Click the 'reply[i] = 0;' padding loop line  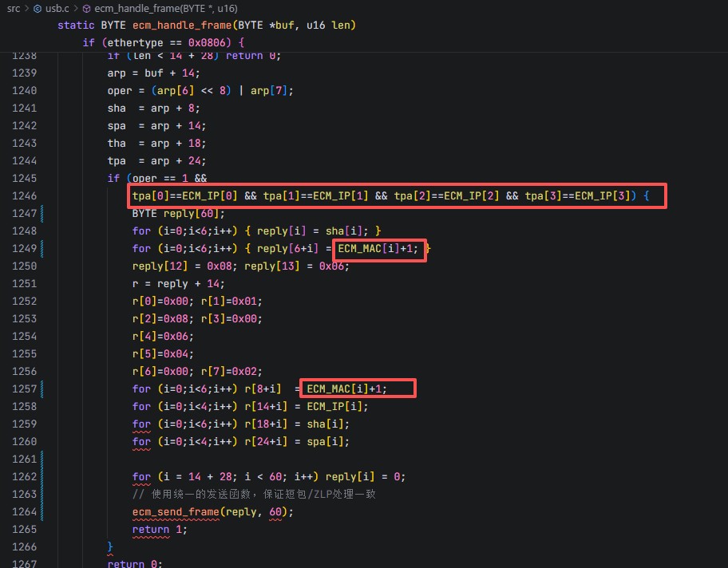pos(268,476)
